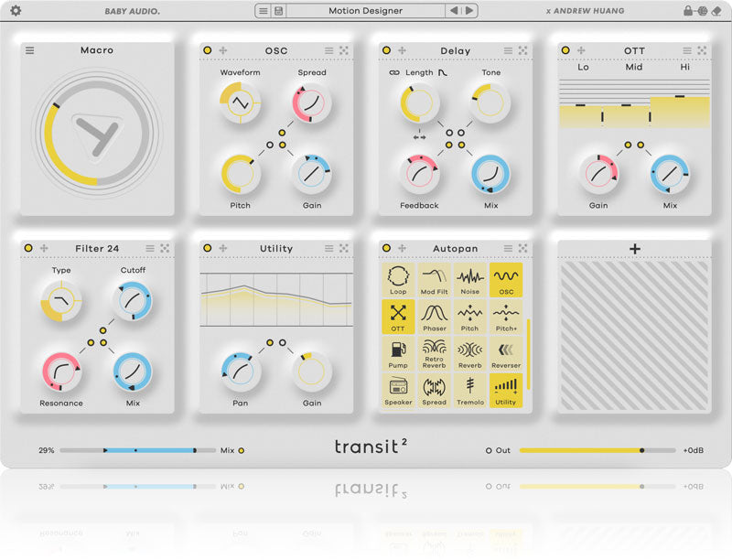Open the Delay module options menu
The image size is (732, 560).
508,50
